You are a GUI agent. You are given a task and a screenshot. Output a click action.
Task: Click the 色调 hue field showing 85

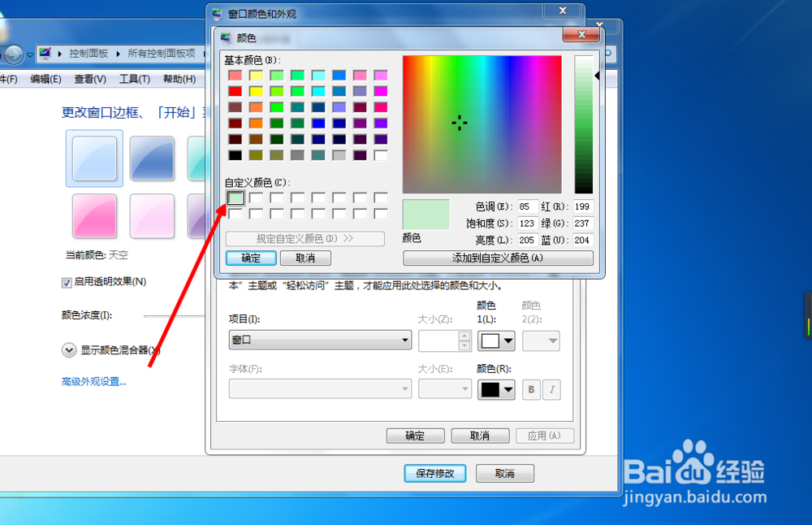tap(527, 206)
